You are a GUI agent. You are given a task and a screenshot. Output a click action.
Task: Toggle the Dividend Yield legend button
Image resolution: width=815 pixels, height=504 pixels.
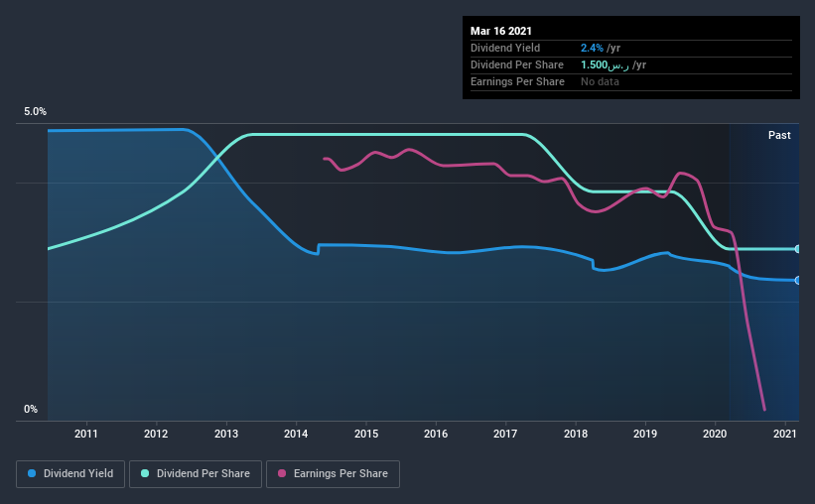pos(70,474)
